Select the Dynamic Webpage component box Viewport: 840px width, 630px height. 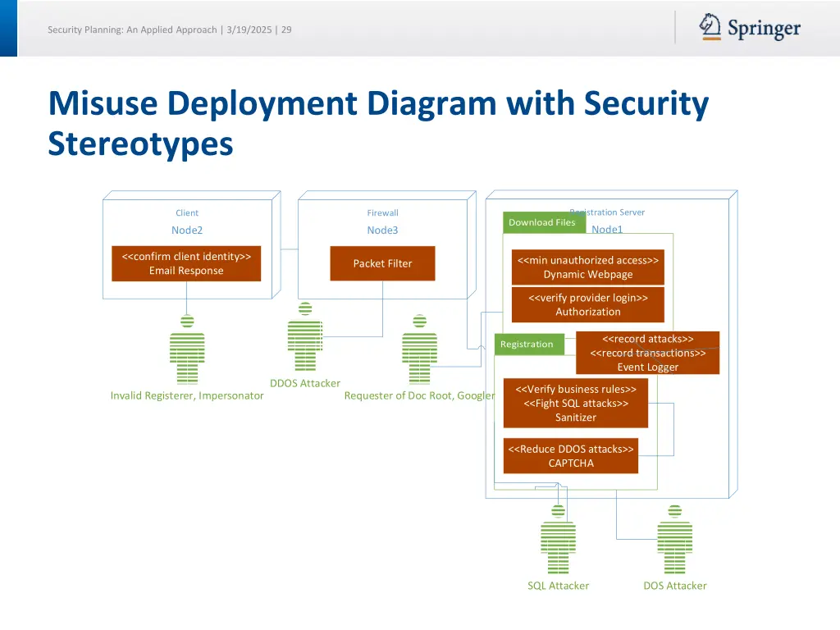587,267
